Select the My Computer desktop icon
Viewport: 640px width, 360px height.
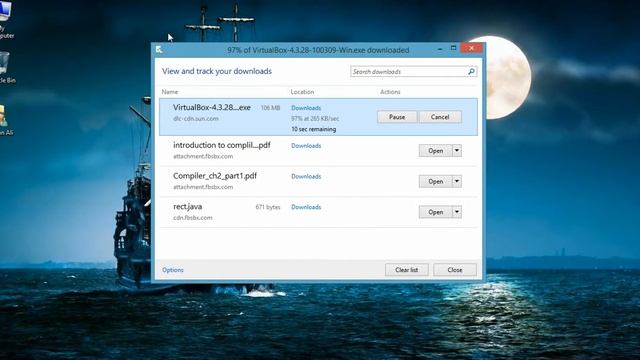coord(6,20)
